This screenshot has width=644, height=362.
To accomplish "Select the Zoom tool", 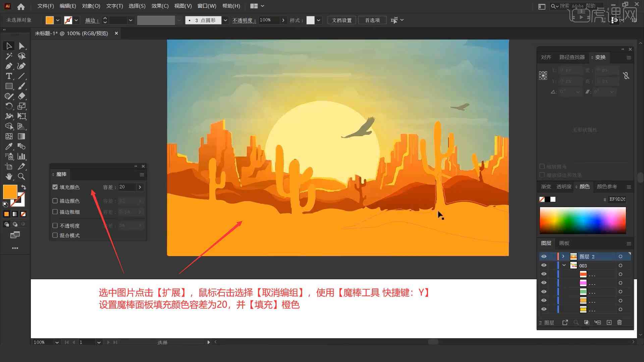I will click(x=21, y=176).
